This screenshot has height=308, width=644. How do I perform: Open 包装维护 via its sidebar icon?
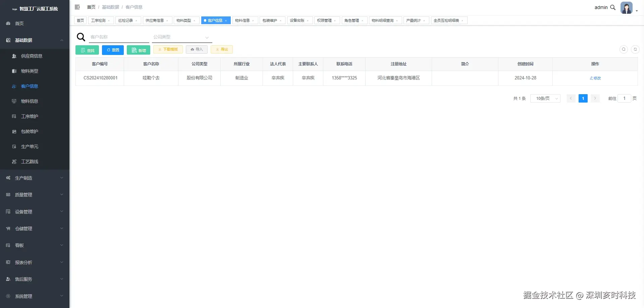(x=14, y=131)
